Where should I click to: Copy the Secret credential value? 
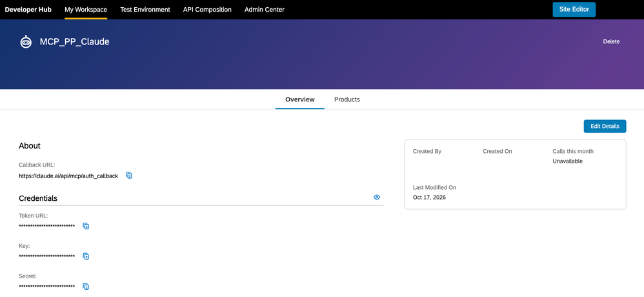tap(86, 286)
